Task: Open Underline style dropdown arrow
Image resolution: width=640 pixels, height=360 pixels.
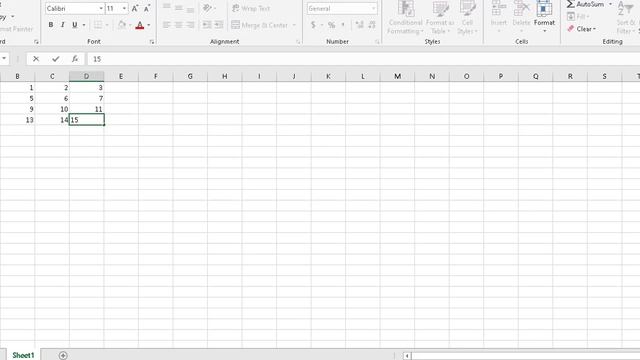Action: [84, 25]
